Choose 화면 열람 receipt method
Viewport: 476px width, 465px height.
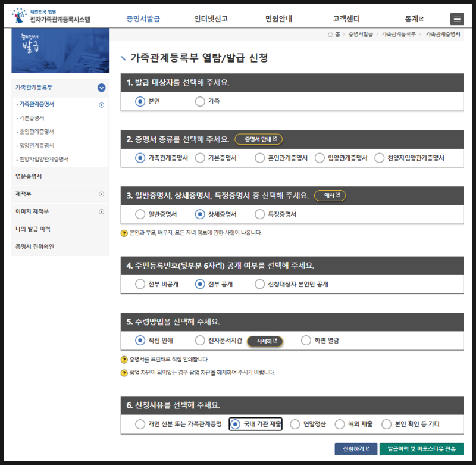tap(306, 341)
